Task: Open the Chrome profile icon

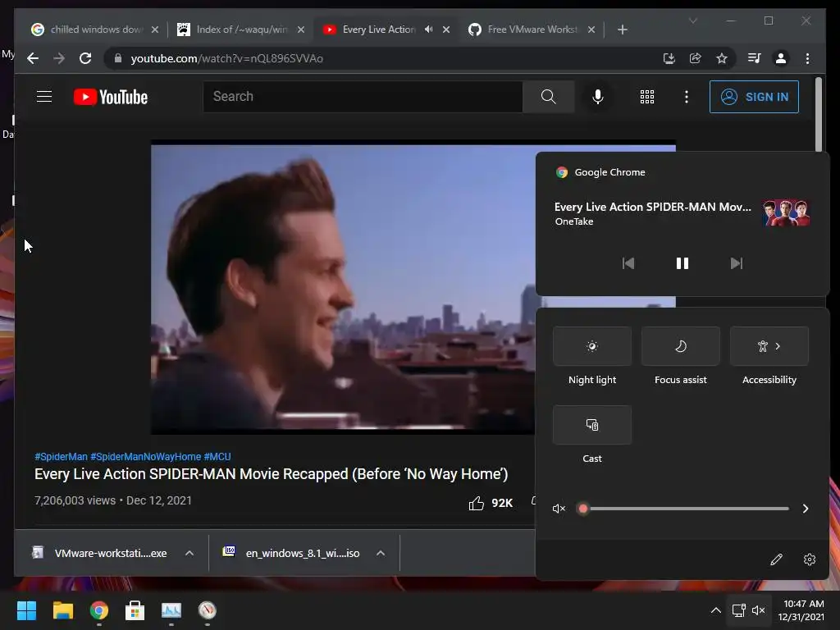Action: pos(781,58)
